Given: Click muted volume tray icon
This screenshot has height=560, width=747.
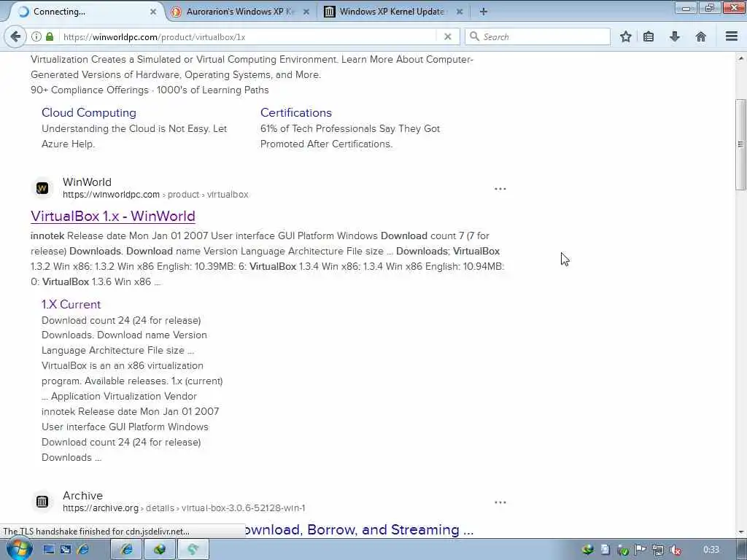Looking at the screenshot, I should (675, 550).
